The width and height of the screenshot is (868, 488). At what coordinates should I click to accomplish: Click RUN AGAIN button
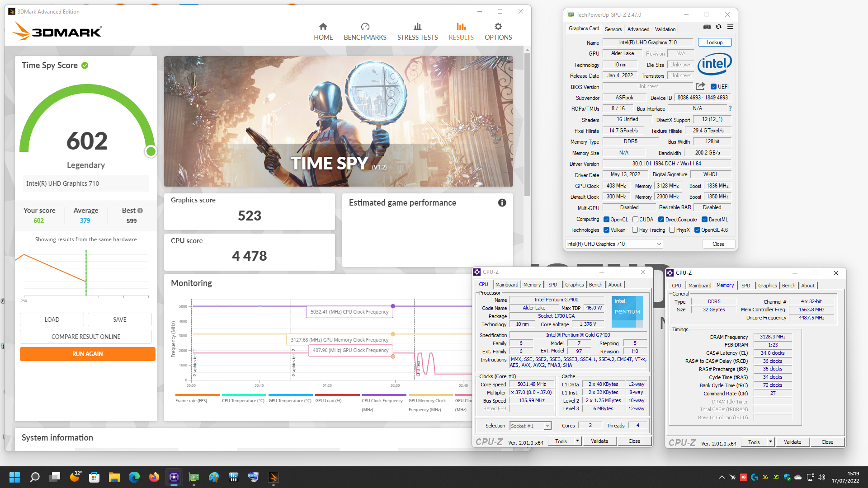tap(88, 354)
